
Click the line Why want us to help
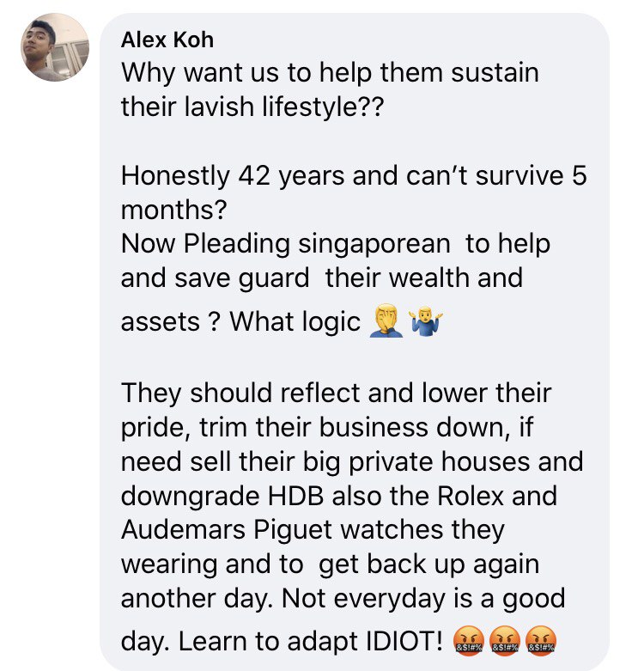coord(330,73)
